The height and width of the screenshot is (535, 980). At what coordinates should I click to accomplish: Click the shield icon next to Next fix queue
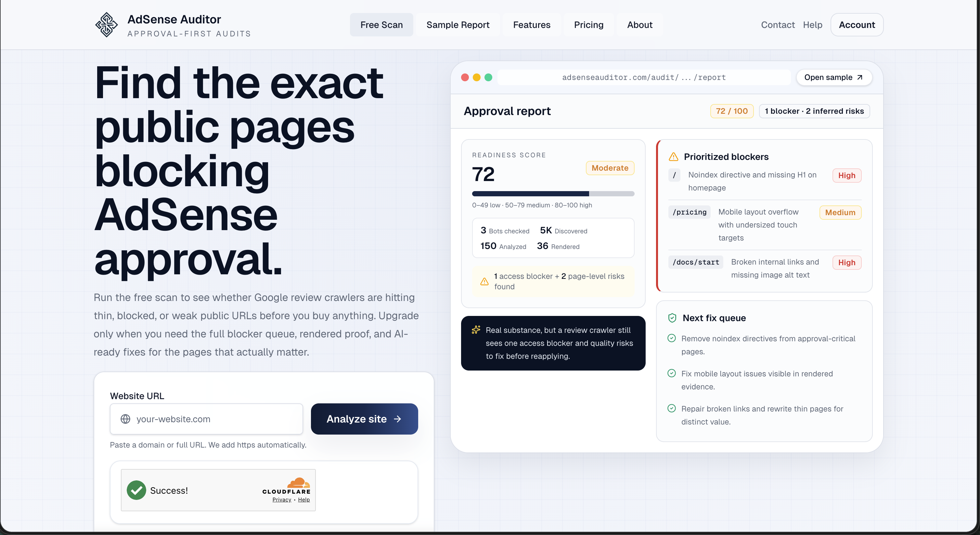(672, 318)
